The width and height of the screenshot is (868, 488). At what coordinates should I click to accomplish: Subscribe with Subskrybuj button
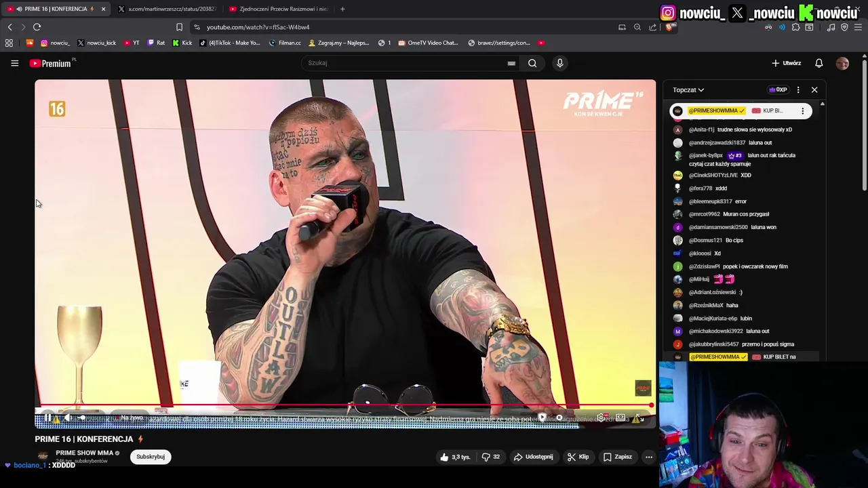[151, 457]
